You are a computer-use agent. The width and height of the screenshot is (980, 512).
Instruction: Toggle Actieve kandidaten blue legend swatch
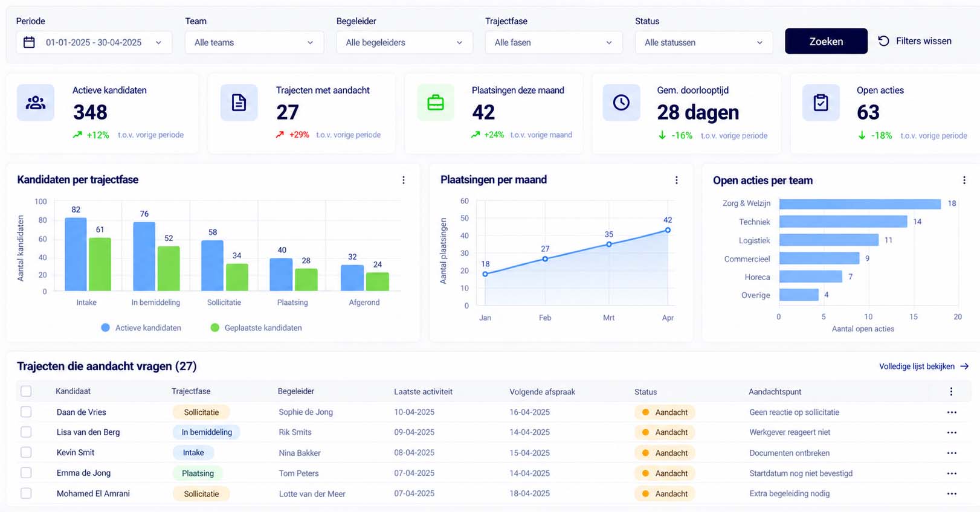click(x=106, y=328)
